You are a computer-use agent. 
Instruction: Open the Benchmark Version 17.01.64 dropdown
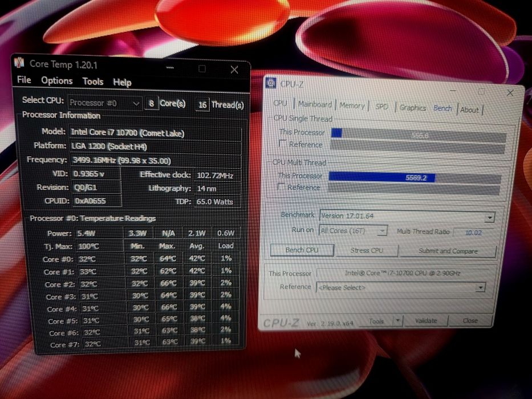[x=407, y=216]
